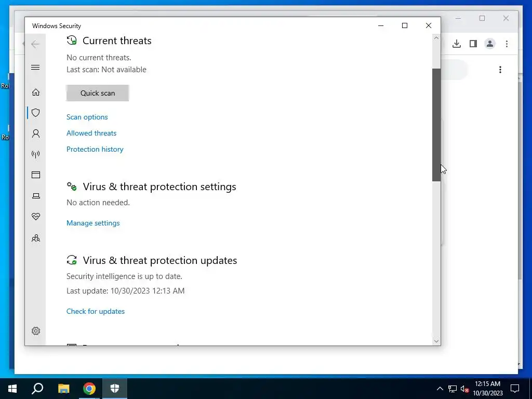Open Settings gear in Windows Security sidebar
Screen dimensions: 532x399
[x=36, y=331]
